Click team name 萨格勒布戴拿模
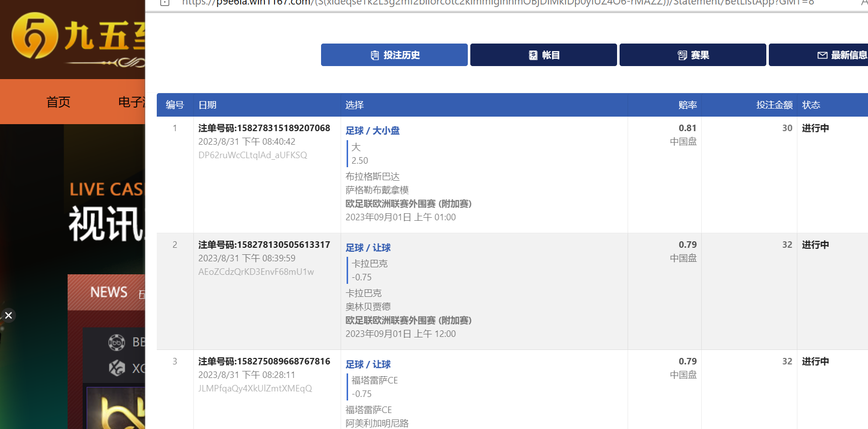Screen dimensions: 868x429 (377, 190)
